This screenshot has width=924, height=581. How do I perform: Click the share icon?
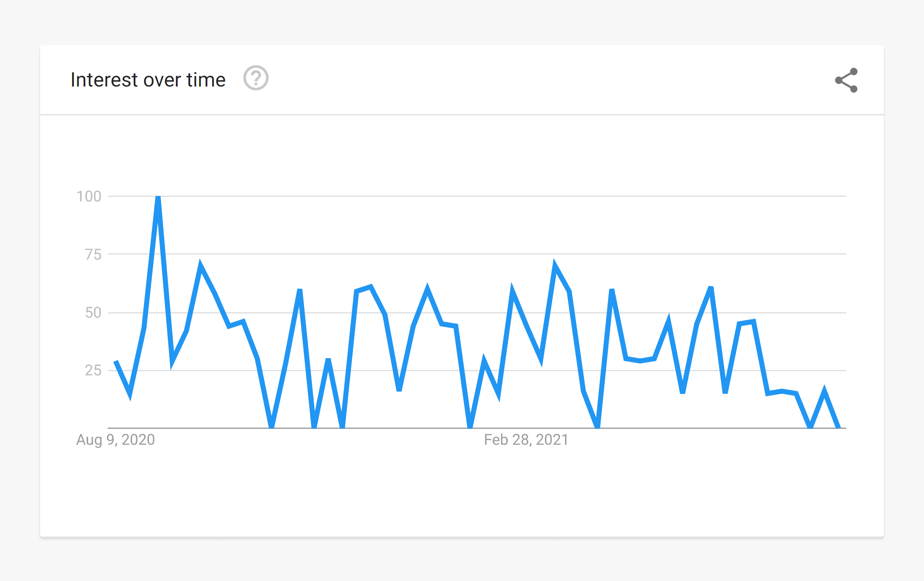click(846, 80)
